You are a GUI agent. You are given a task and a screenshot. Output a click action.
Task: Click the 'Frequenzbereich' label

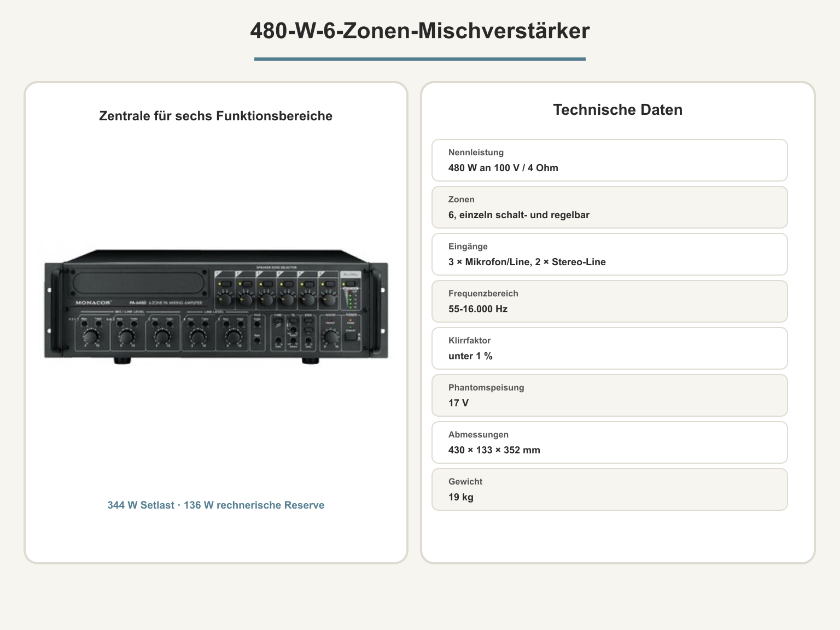(x=483, y=294)
